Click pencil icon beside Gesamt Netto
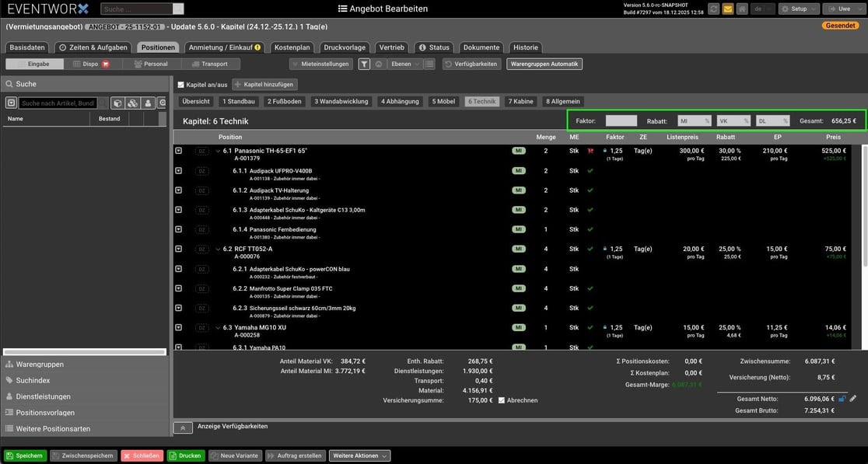 pyautogui.click(x=852, y=399)
